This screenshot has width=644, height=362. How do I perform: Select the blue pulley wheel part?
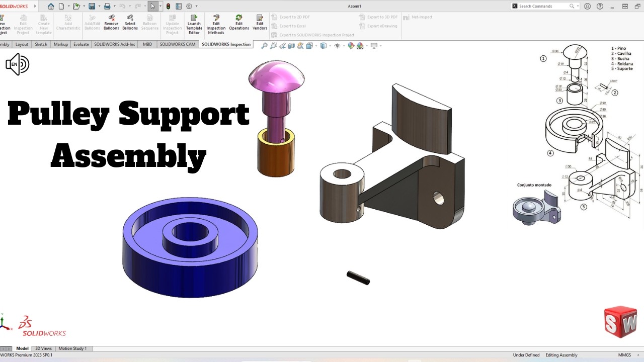(x=190, y=246)
